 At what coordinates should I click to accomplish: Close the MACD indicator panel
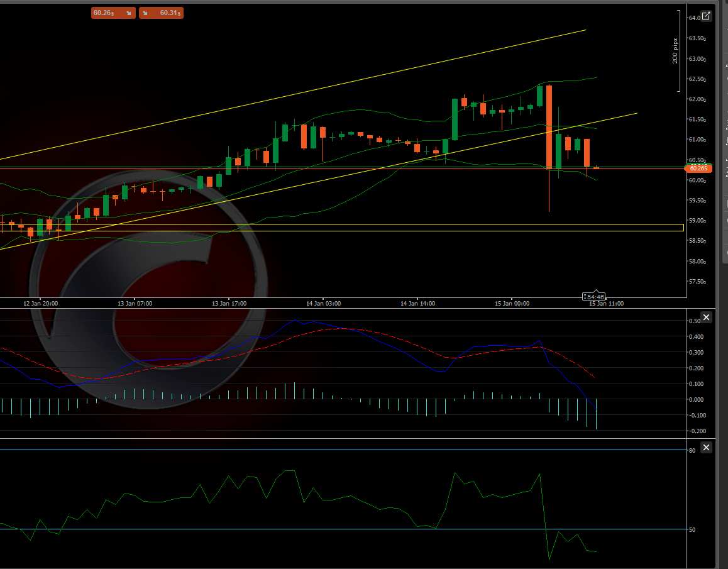[x=706, y=318]
